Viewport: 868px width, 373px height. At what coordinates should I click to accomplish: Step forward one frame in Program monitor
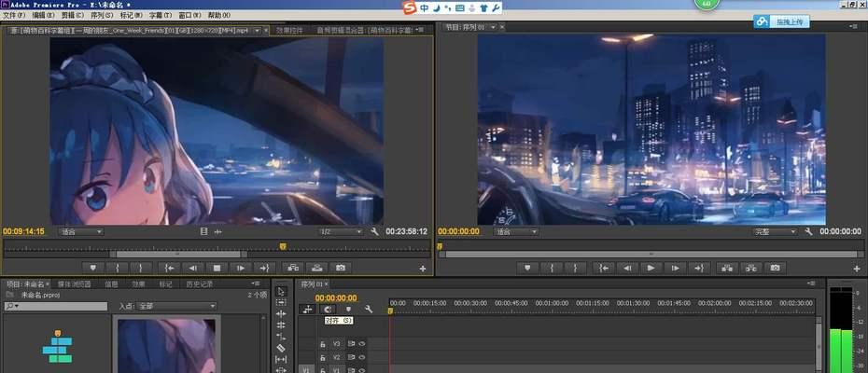click(x=675, y=268)
